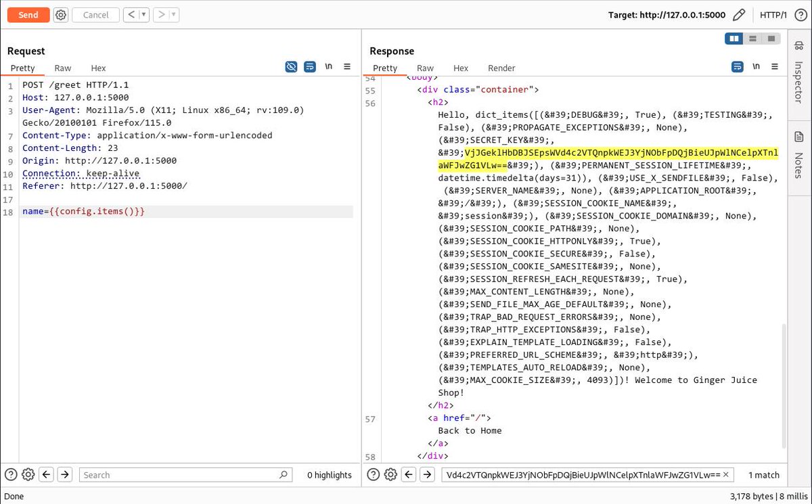Edit the target with the pencil icon
Screen dimensions: 812x504
[x=738, y=14]
